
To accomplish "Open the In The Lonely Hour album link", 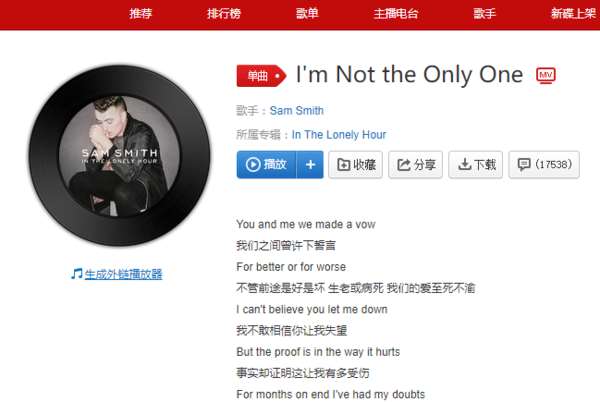I will tap(339, 135).
